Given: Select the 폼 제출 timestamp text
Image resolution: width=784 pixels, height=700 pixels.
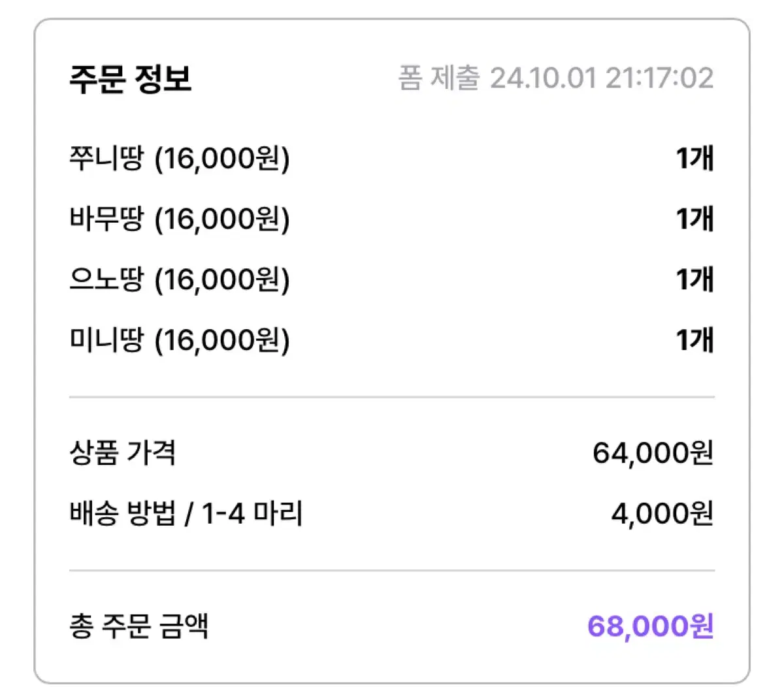Looking at the screenshot, I should pyautogui.click(x=556, y=78).
